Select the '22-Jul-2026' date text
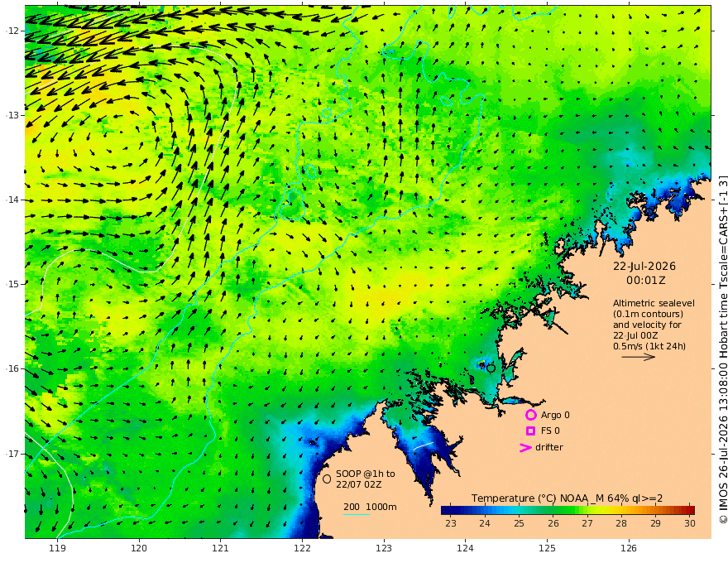 [x=644, y=267]
